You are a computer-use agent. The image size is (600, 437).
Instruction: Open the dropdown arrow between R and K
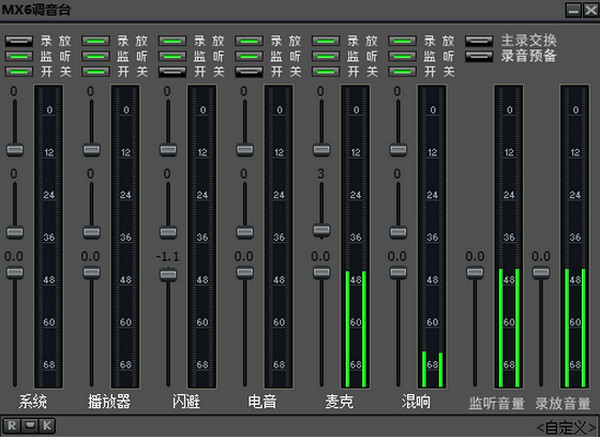click(30, 426)
